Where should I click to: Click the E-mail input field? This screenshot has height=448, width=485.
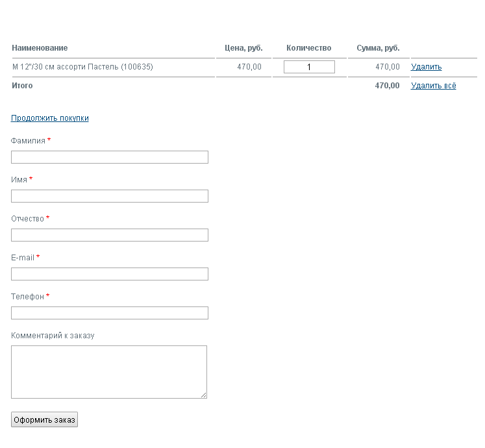110,274
